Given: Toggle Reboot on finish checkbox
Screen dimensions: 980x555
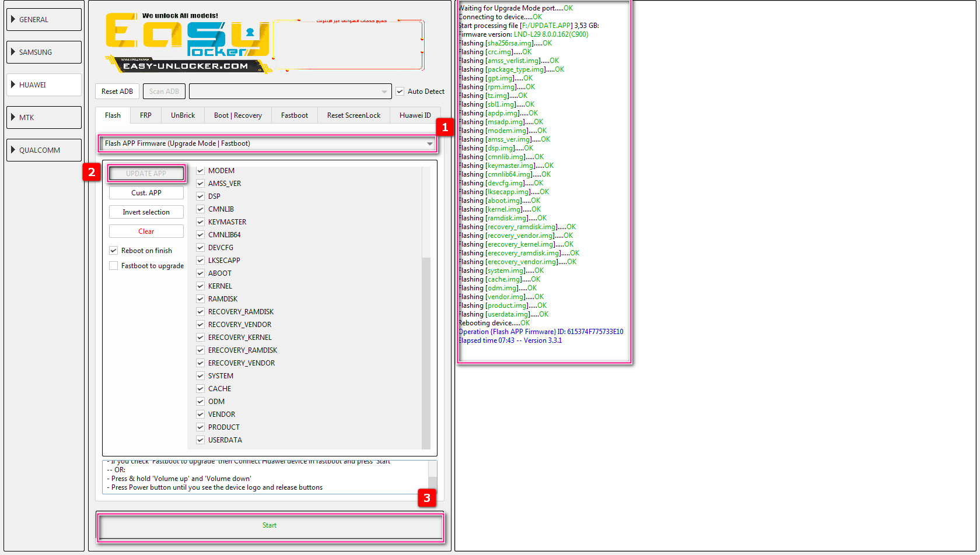Looking at the screenshot, I should 114,251.
